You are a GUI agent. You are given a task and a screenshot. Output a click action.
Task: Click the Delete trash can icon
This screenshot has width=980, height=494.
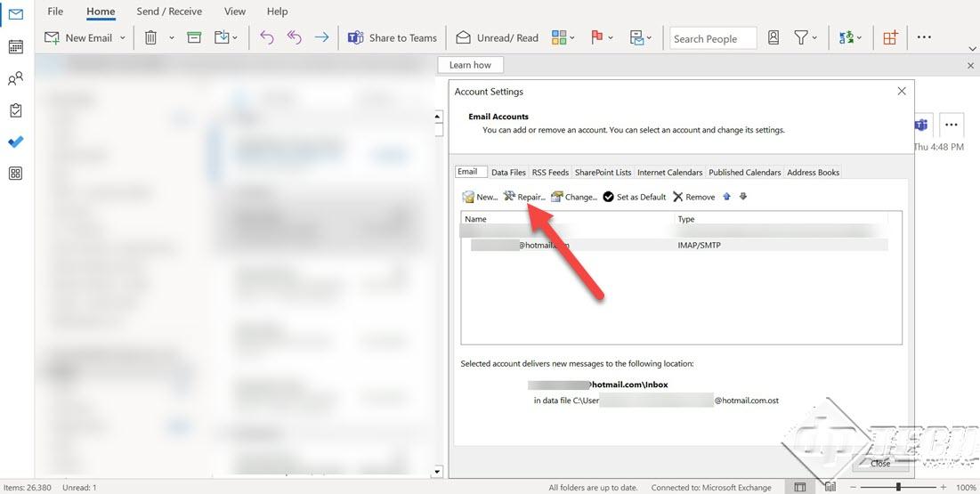(x=150, y=38)
